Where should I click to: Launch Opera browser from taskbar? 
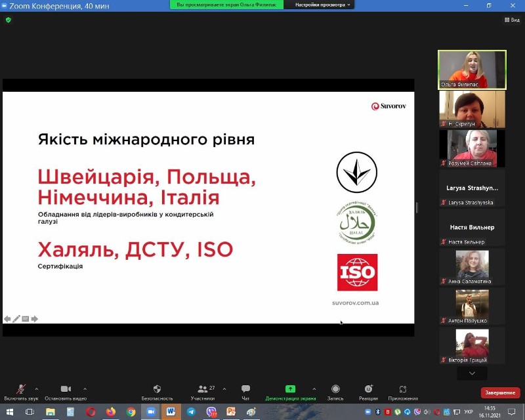click(91, 411)
